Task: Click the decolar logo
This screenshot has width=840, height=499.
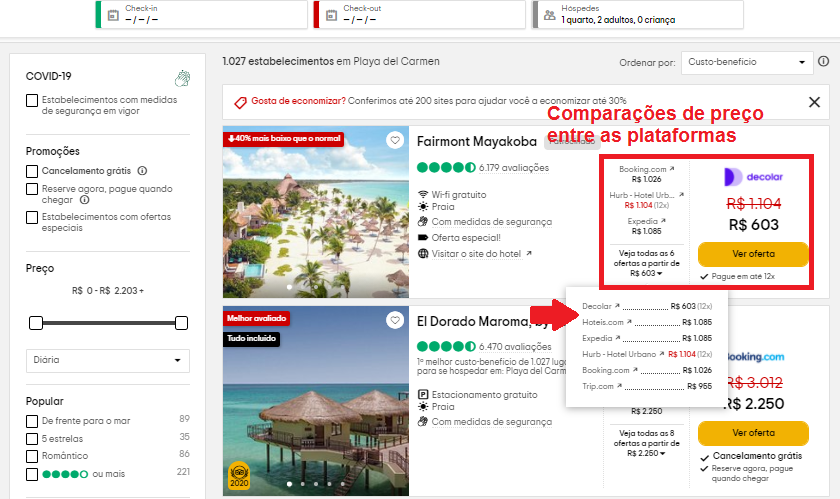Action: (753, 177)
